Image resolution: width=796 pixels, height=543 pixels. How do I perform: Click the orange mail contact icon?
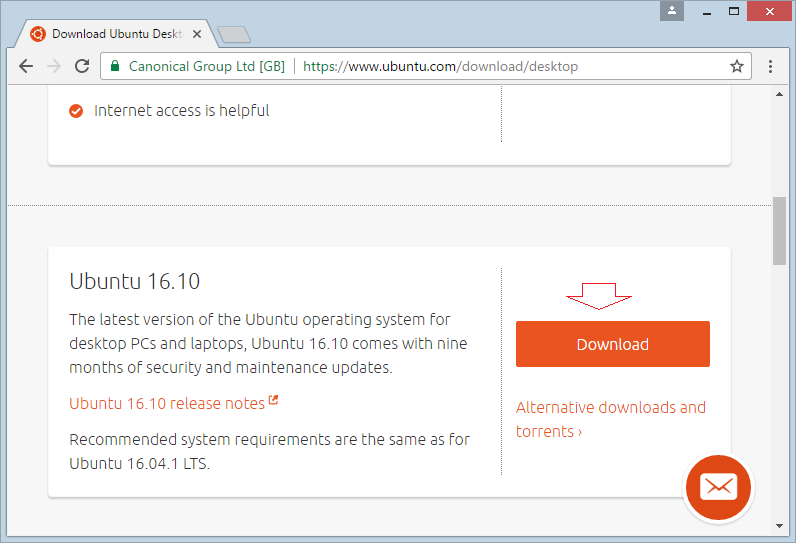[718, 487]
